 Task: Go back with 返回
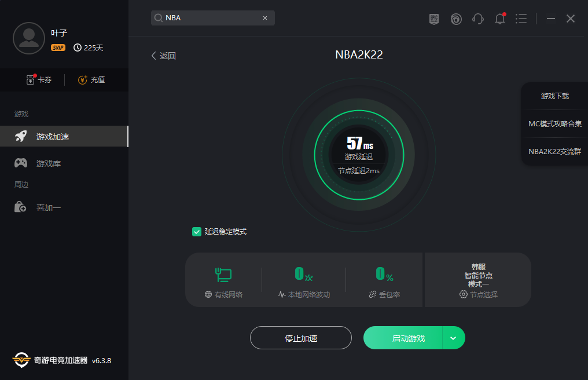(x=164, y=56)
